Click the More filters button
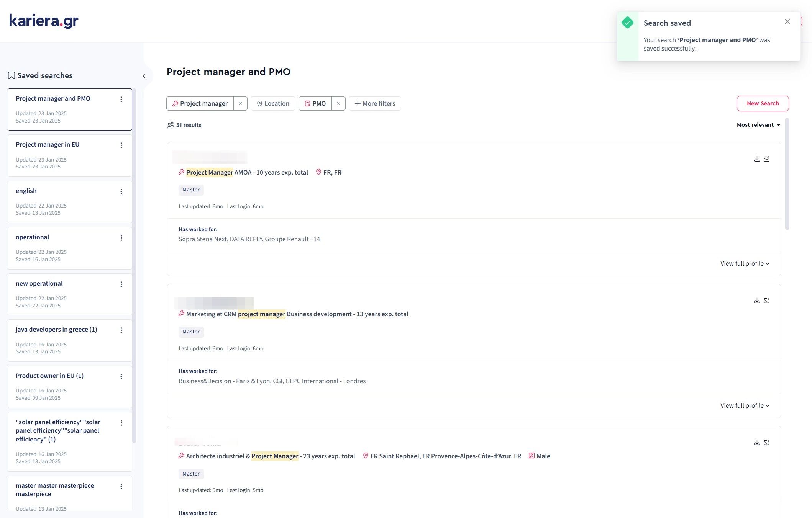812x518 pixels. 374,103
